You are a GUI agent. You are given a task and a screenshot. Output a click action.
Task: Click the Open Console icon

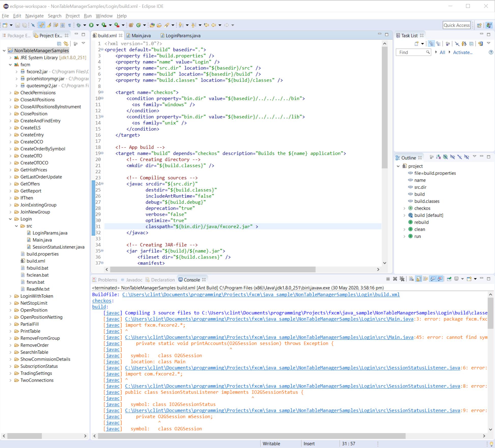click(x=469, y=279)
